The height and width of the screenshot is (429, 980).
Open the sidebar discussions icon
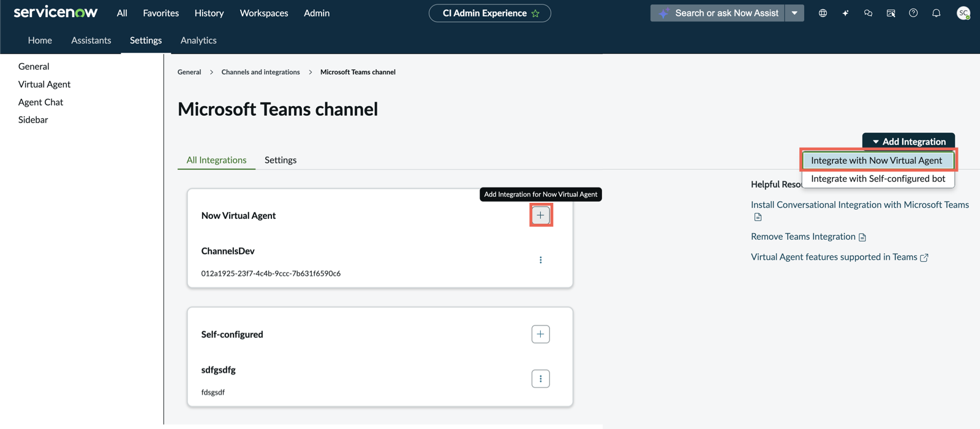coord(891,13)
